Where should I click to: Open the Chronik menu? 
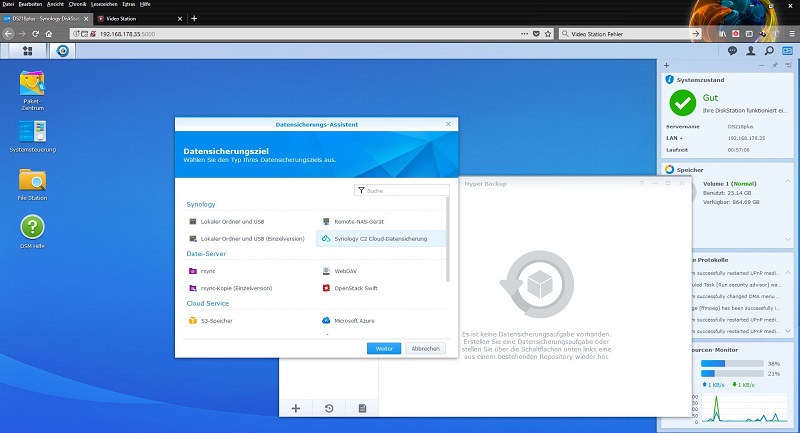tap(78, 4)
